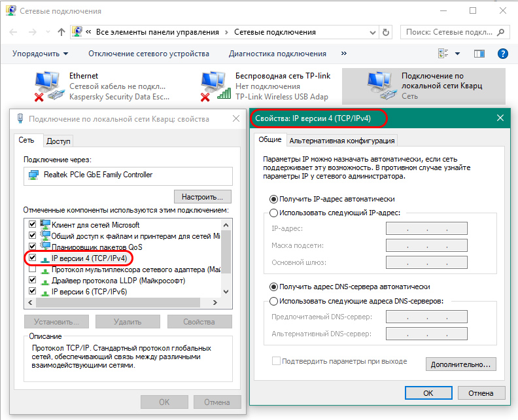Viewport: 518px width, 420px height.
Task: Click Диагностика подключения
Action: click(x=277, y=54)
